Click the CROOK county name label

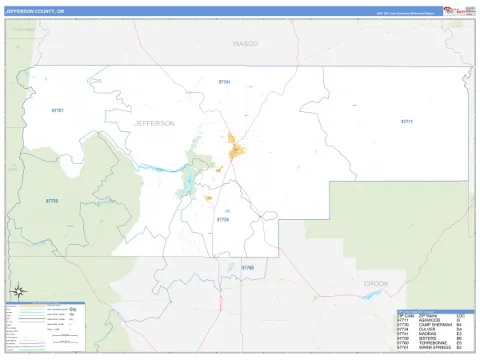click(376, 284)
